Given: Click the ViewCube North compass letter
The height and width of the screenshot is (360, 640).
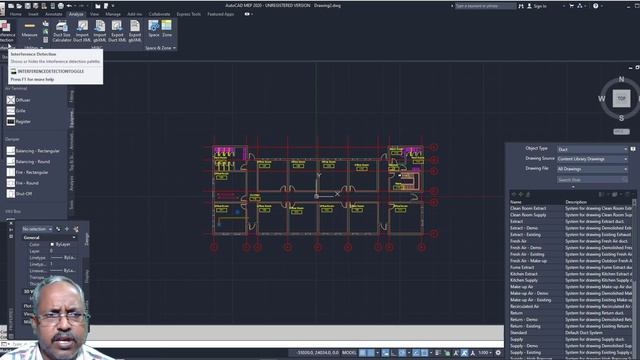Looking at the screenshot, I should click(x=621, y=79).
